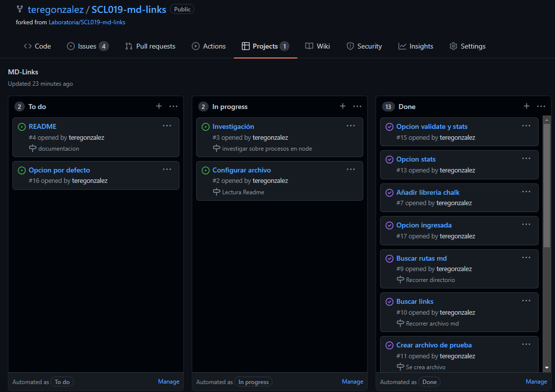Open the In progress column options menu

357,106
